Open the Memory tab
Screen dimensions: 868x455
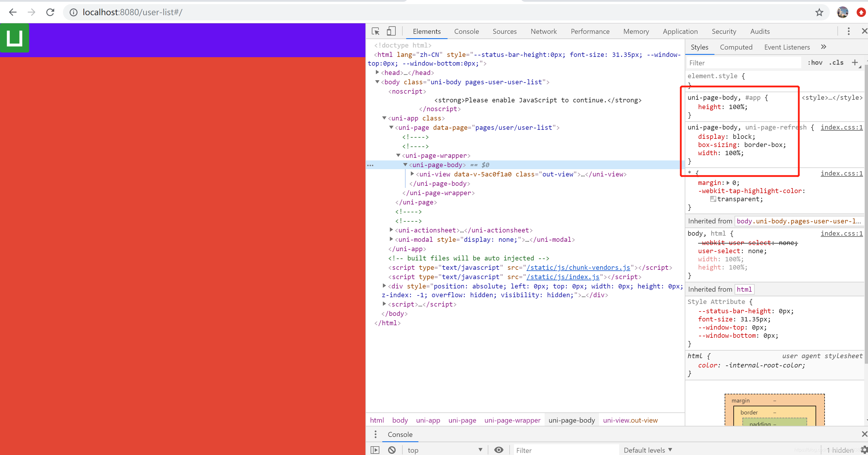tap(636, 32)
